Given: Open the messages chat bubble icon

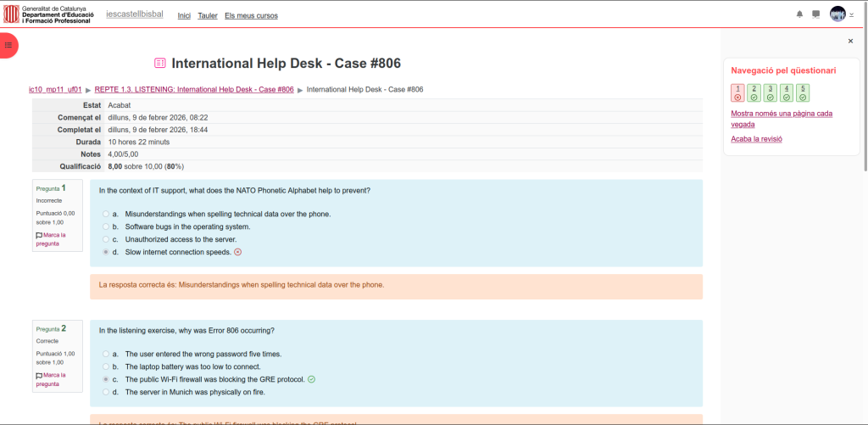Looking at the screenshot, I should (815, 14).
